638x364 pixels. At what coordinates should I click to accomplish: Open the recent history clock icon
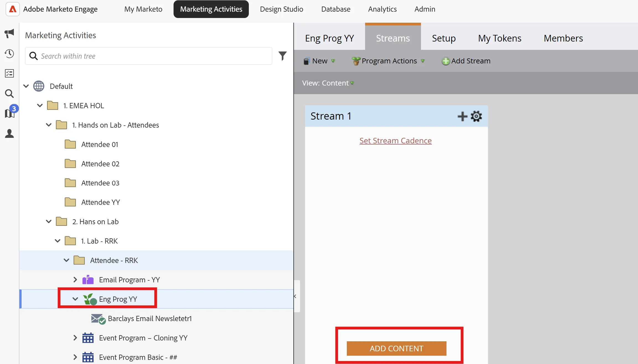(9, 54)
